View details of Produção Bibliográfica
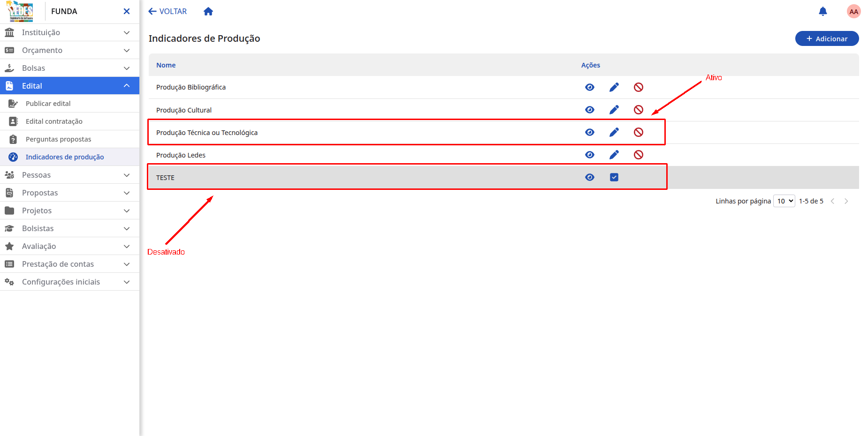 pyautogui.click(x=590, y=87)
